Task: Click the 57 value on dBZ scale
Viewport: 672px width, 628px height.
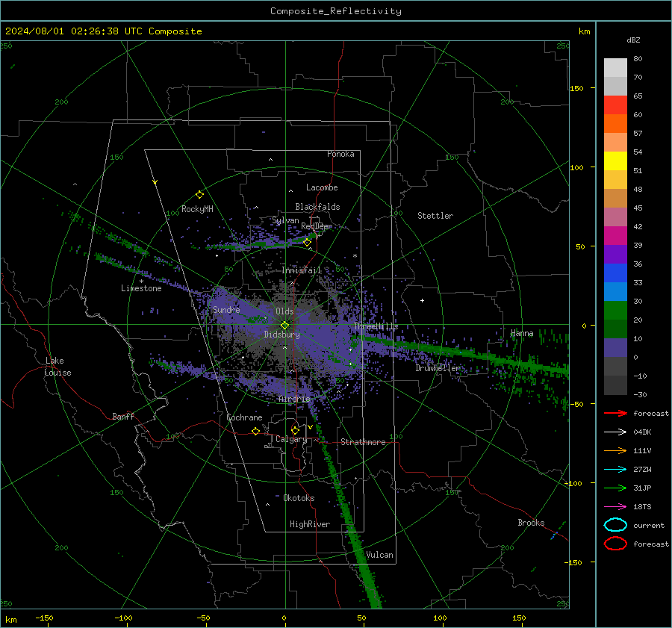Action: (638, 134)
